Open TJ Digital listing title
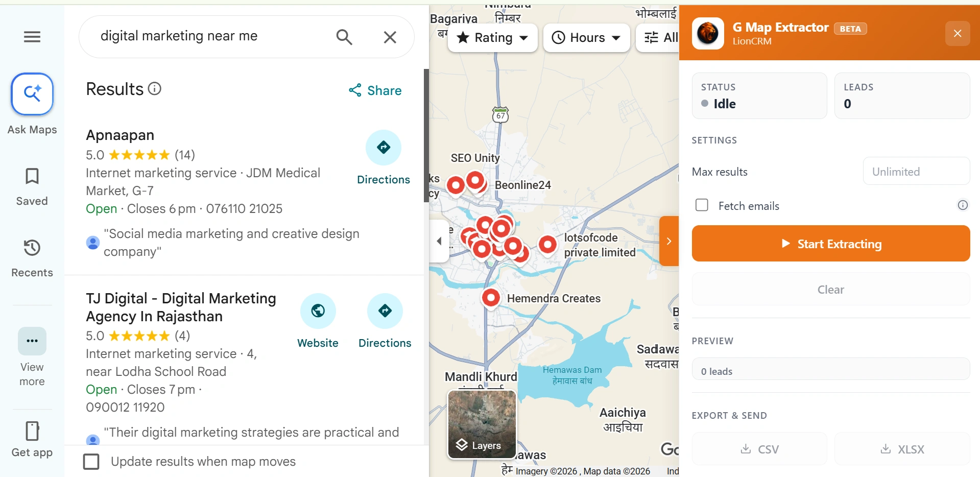 click(x=181, y=307)
